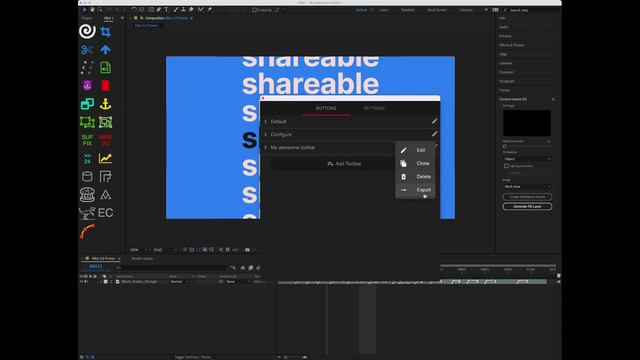
Task: Click the blue up-arrow icon
Action: (105, 50)
